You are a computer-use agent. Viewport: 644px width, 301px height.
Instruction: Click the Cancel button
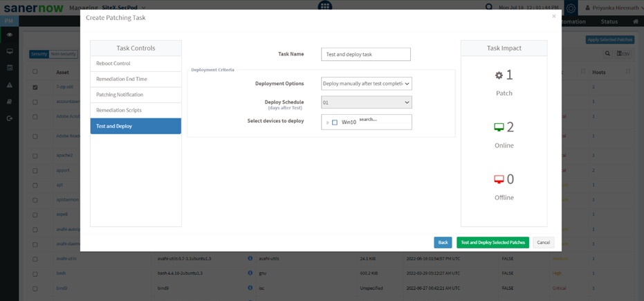544,243
